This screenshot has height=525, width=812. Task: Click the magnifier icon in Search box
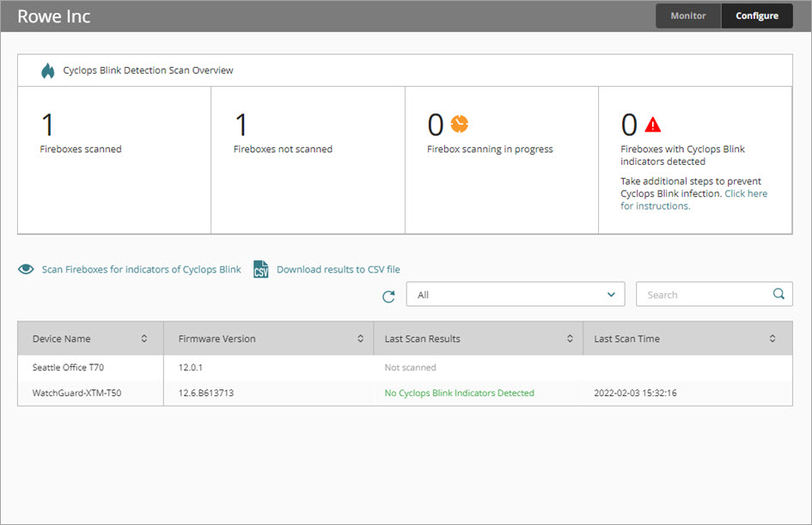coord(778,294)
